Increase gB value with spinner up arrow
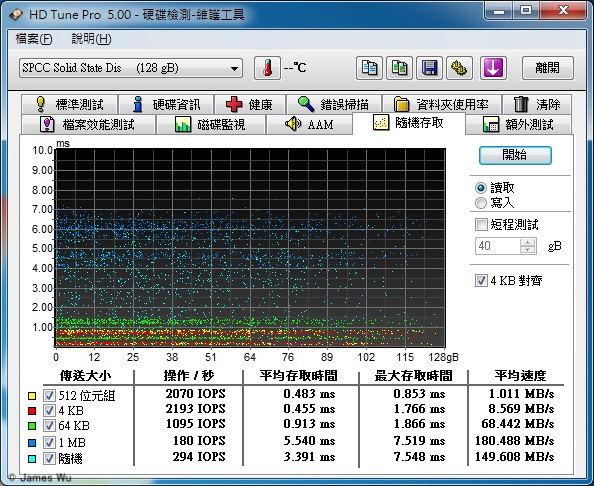 pyautogui.click(x=527, y=242)
